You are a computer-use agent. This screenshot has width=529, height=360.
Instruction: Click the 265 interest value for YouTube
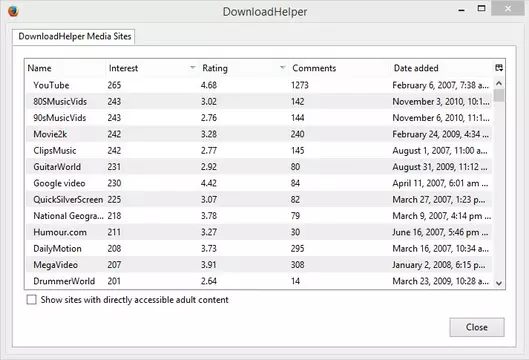point(114,85)
